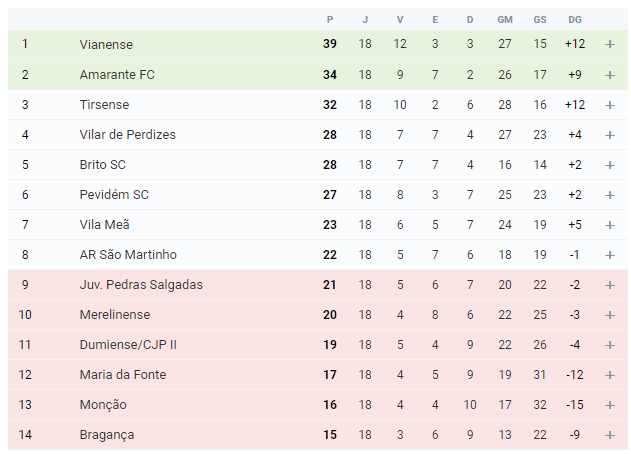Open AR São Martinho plus icon
Image resolution: width=631 pixels, height=454 pixels.
tap(610, 255)
